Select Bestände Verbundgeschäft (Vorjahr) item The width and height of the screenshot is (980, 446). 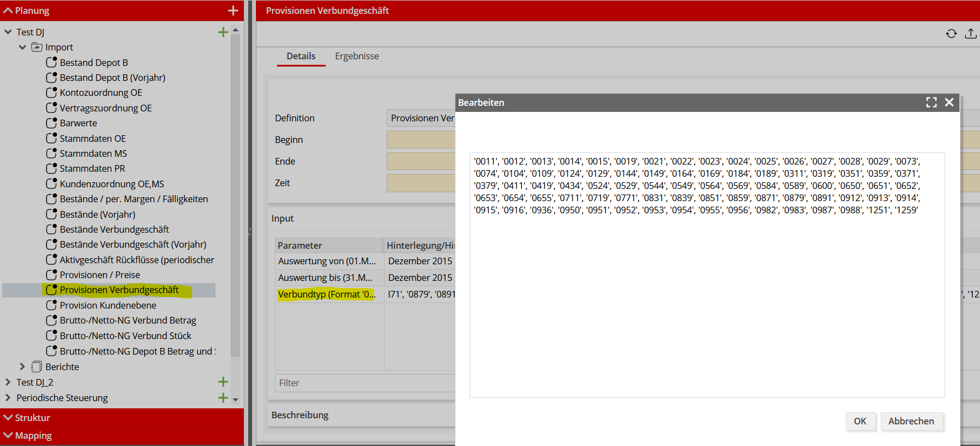click(133, 244)
